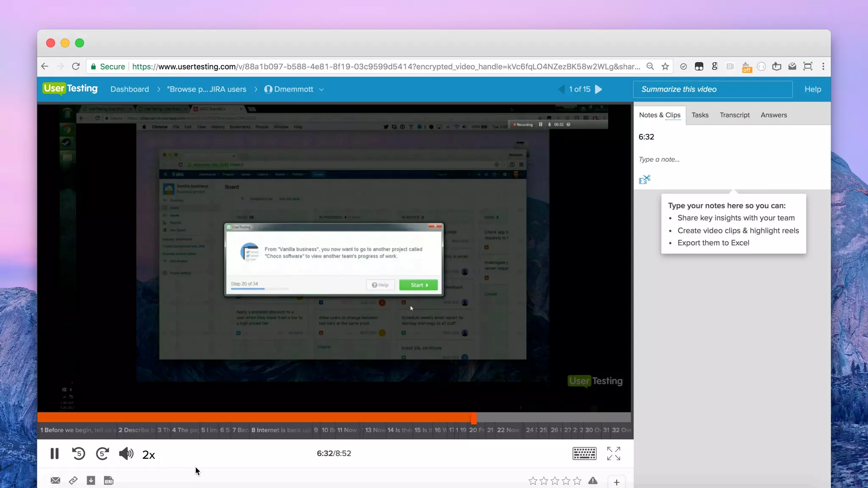Skip forward five seconds
The width and height of the screenshot is (868, 488).
coord(102,454)
